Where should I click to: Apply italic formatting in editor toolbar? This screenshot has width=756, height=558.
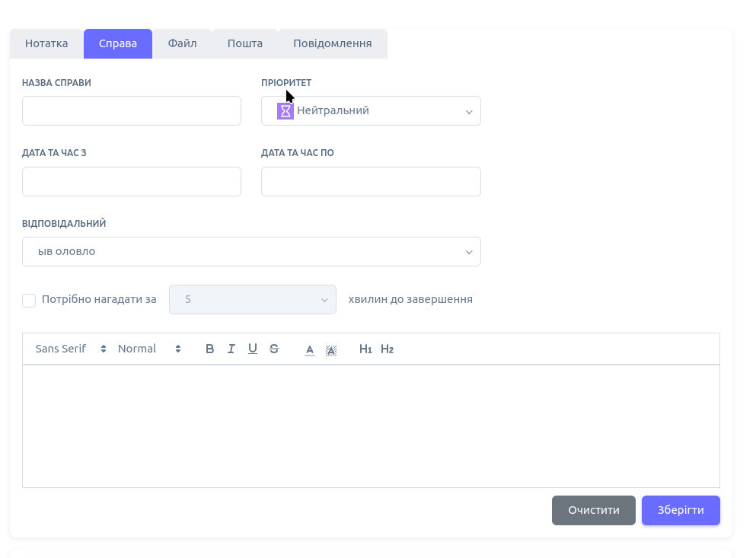[231, 349]
